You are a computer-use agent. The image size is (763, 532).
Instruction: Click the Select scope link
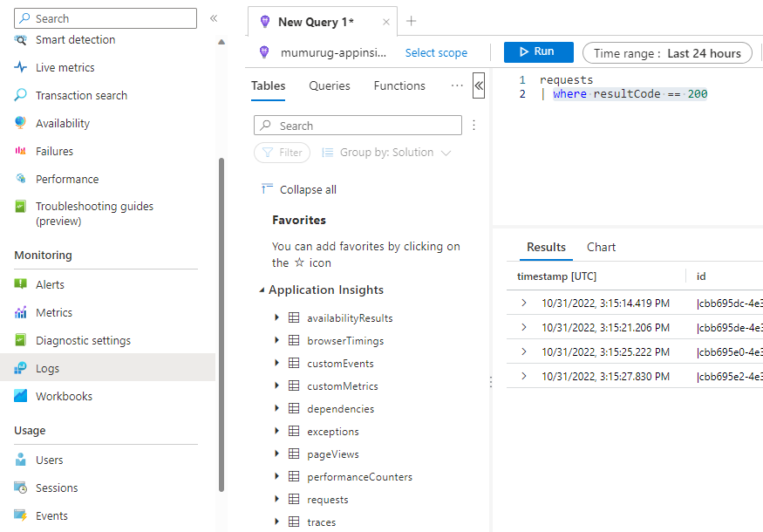click(436, 52)
